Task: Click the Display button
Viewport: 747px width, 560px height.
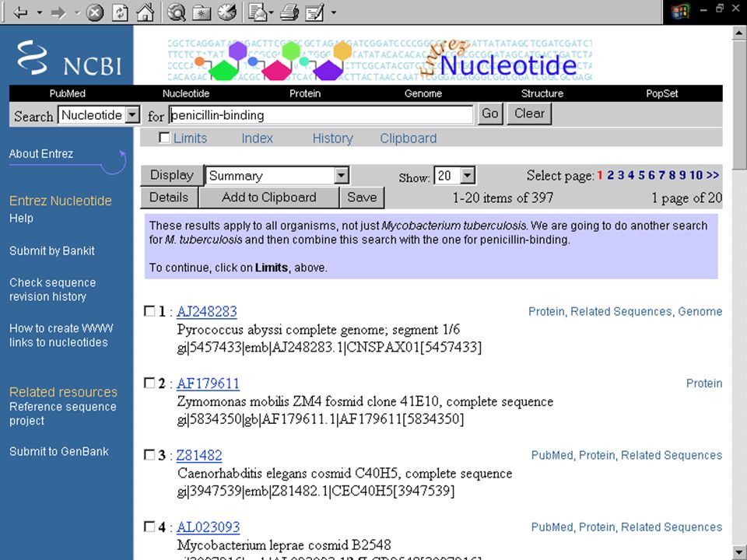Action: [172, 175]
